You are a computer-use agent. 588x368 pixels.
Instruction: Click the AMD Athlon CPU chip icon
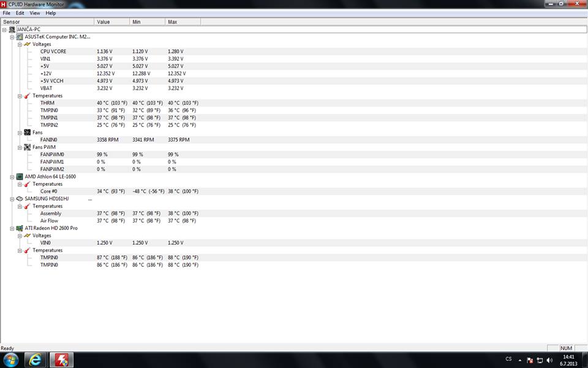pos(20,177)
